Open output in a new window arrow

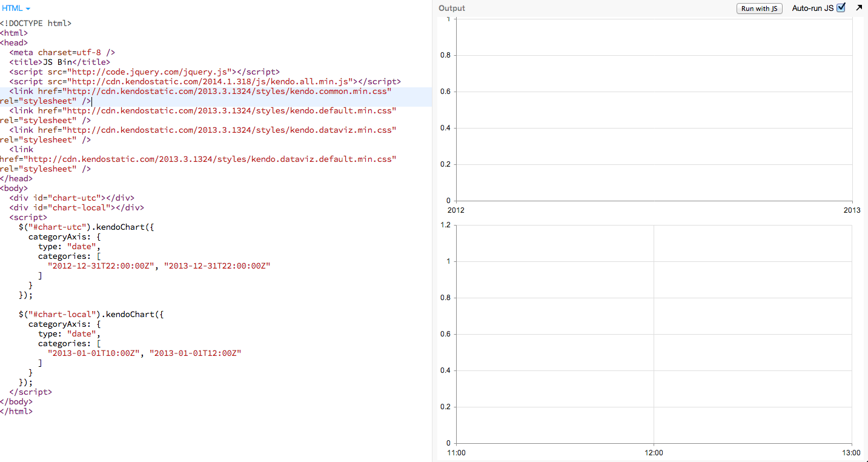pyautogui.click(x=859, y=8)
